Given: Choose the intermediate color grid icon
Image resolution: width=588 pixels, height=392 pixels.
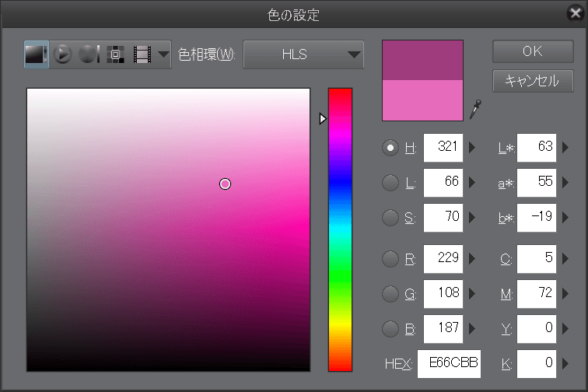Looking at the screenshot, I should 116,54.
